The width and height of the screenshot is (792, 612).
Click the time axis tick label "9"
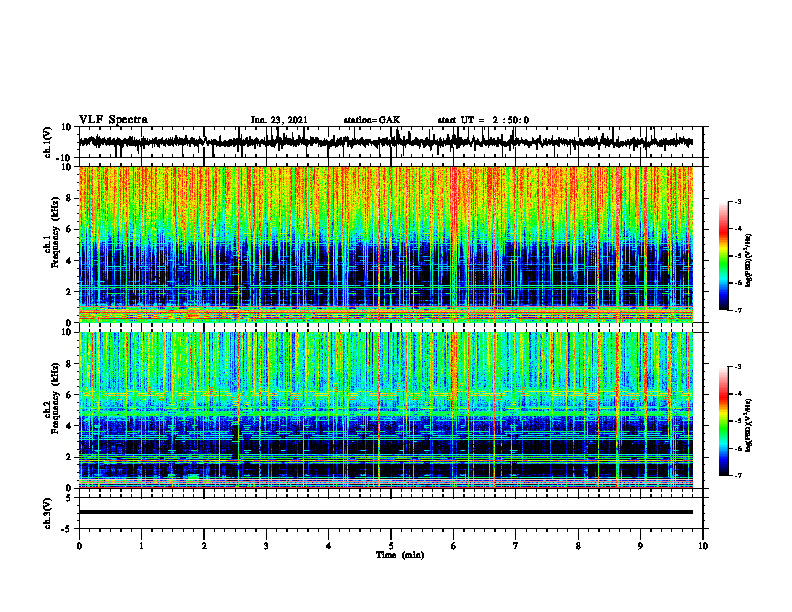pyautogui.click(x=640, y=546)
